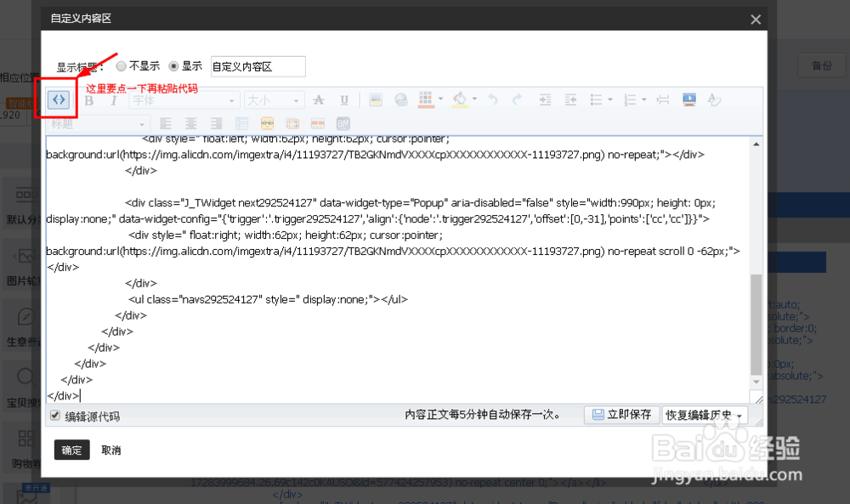
Task: Click the editor scrollbar down arrow
Action: pyautogui.click(x=756, y=382)
